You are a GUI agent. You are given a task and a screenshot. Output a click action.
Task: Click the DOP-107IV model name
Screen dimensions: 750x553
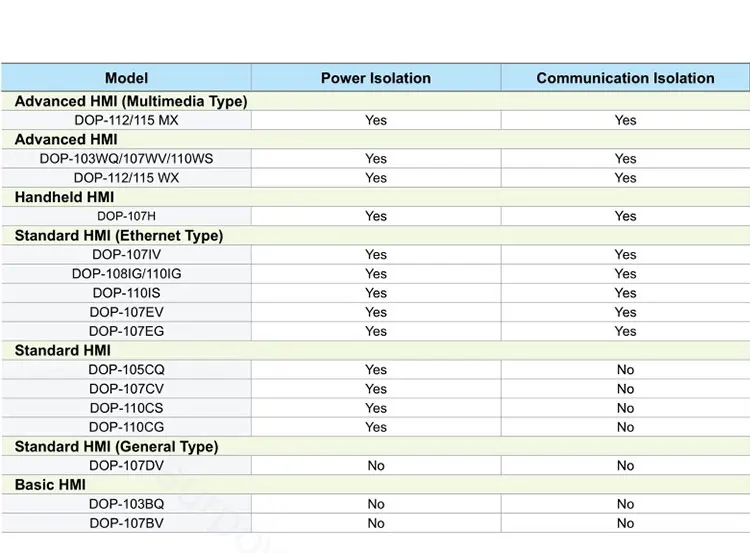(x=126, y=255)
